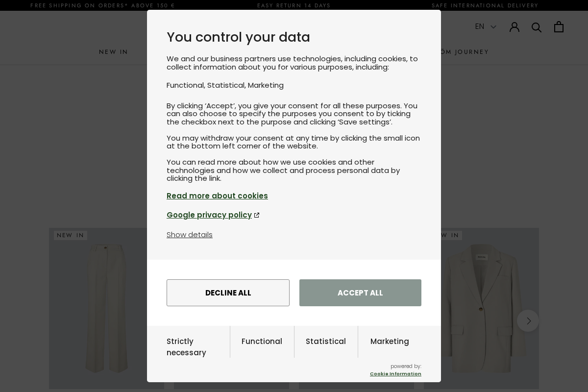This screenshot has height=392, width=588.
Task: Open the shopping bag icon
Action: click(559, 27)
